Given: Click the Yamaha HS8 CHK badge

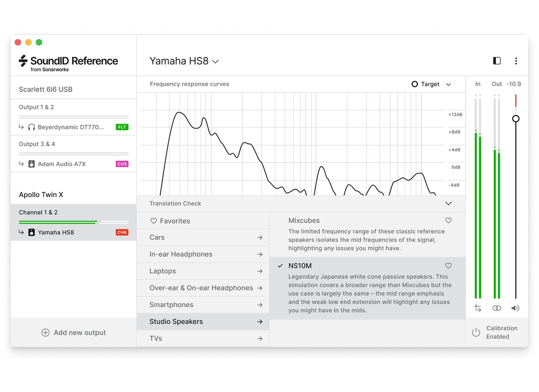Looking at the screenshot, I should [122, 232].
